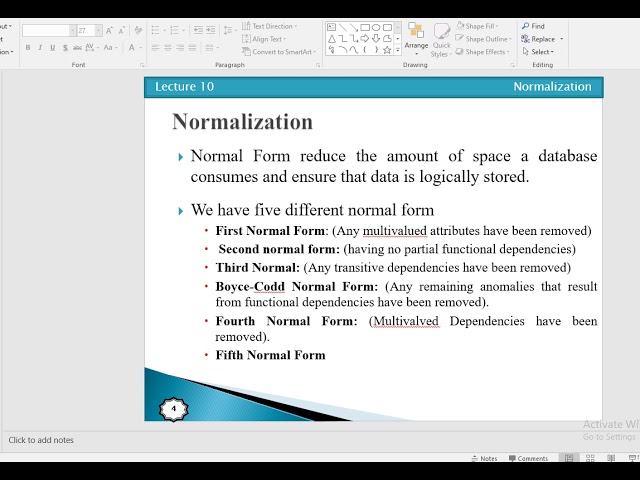This screenshot has width=640, height=480.
Task: Open the Drawing dialog launcher
Action: (x=512, y=65)
